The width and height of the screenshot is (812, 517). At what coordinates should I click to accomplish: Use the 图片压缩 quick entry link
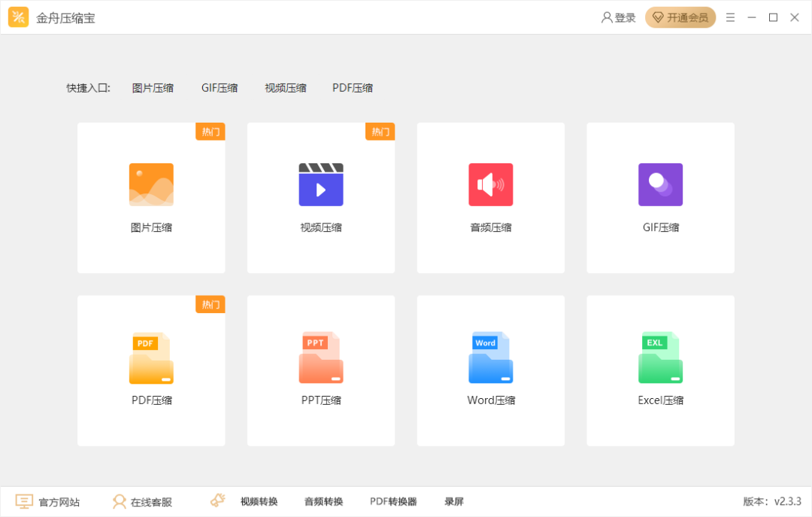153,88
